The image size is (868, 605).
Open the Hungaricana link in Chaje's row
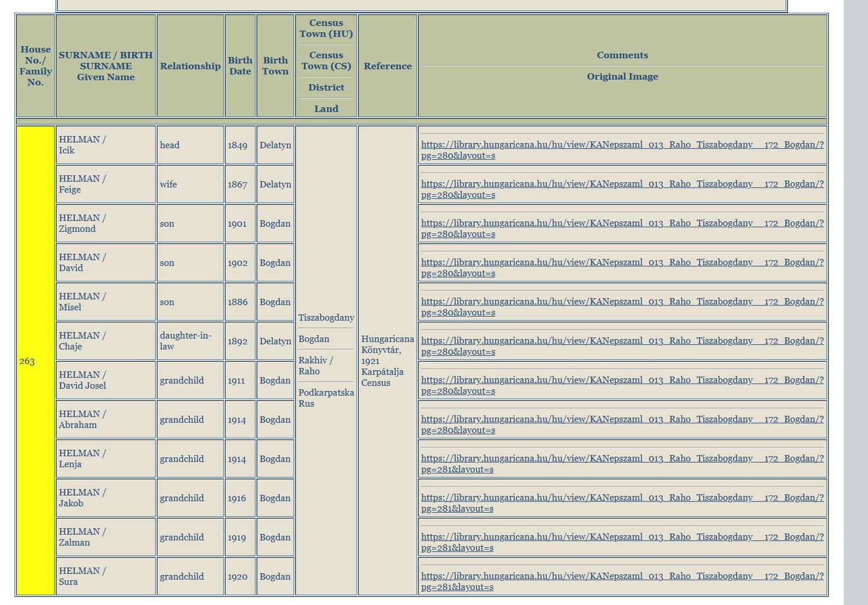[622, 346]
